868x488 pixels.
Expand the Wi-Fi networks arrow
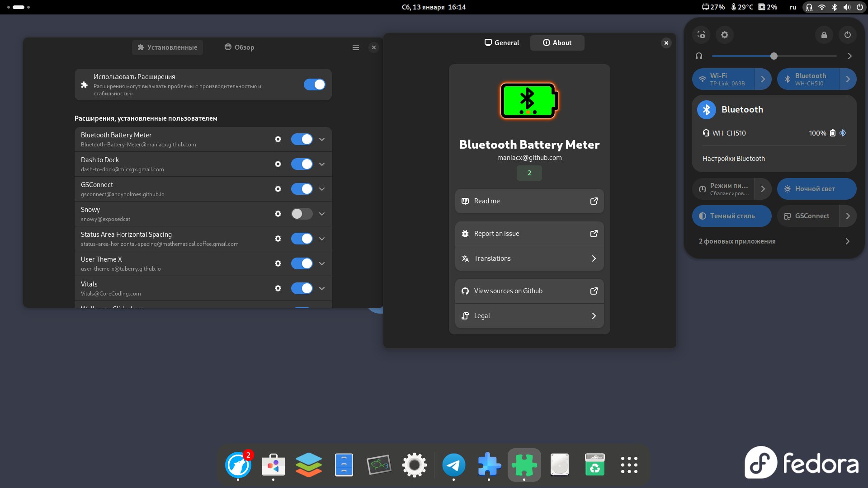click(x=763, y=79)
